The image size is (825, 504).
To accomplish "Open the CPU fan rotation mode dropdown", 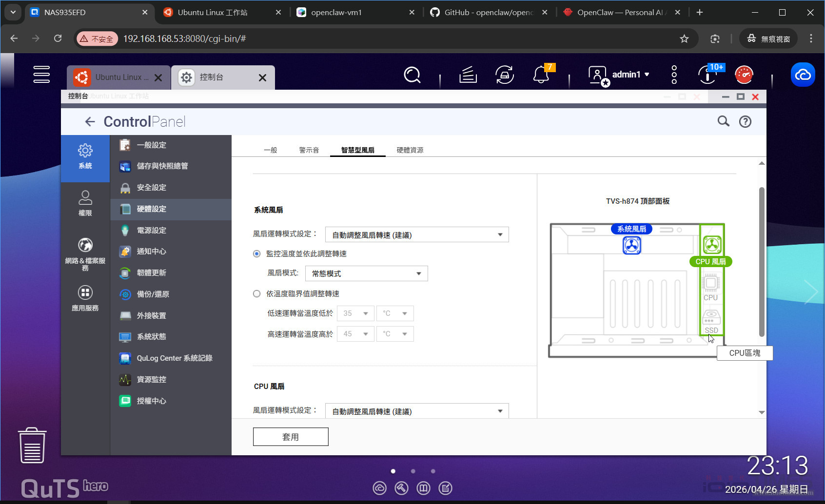I will [x=417, y=411].
